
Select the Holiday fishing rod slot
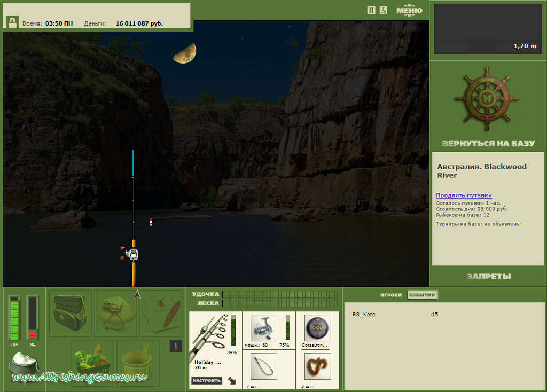216,350
